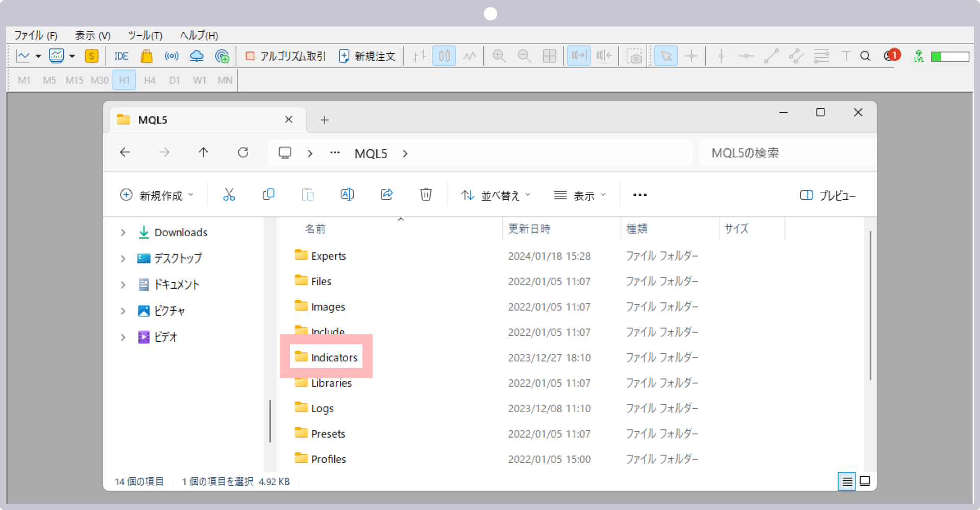Select candlestick chart type icon
This screenshot has height=510, width=980.
[444, 56]
